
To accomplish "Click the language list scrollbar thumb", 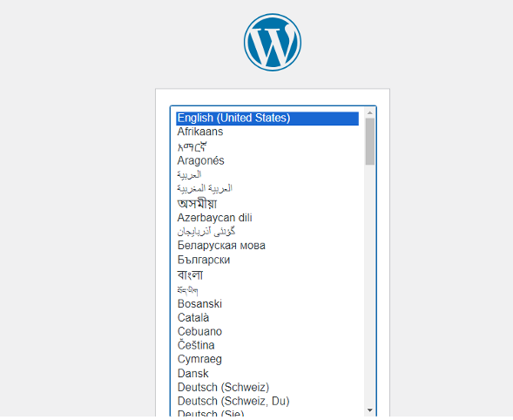I will [369, 141].
